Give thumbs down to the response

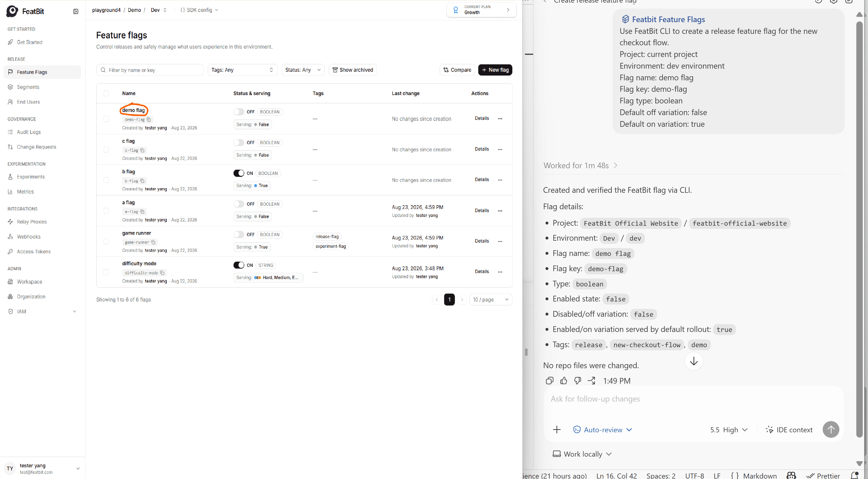click(x=577, y=381)
